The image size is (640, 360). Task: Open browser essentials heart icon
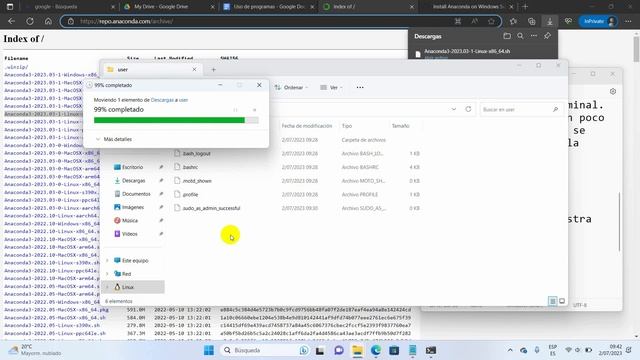[568, 21]
